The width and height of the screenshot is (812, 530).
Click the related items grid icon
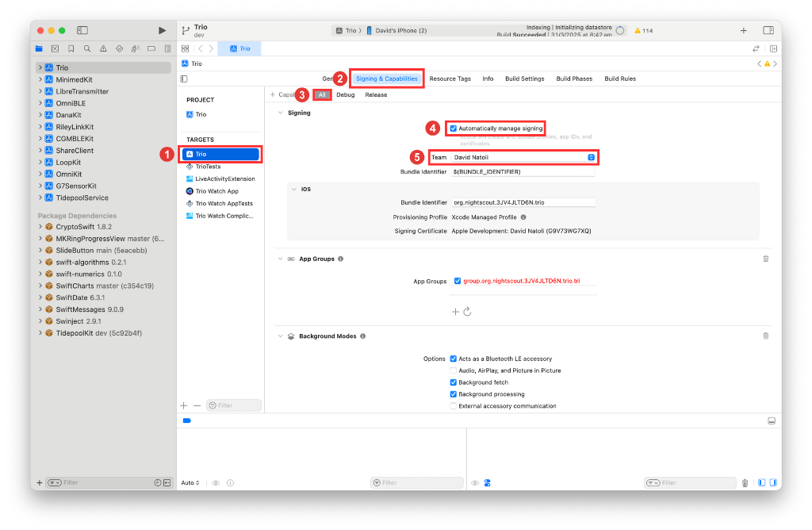[185, 48]
